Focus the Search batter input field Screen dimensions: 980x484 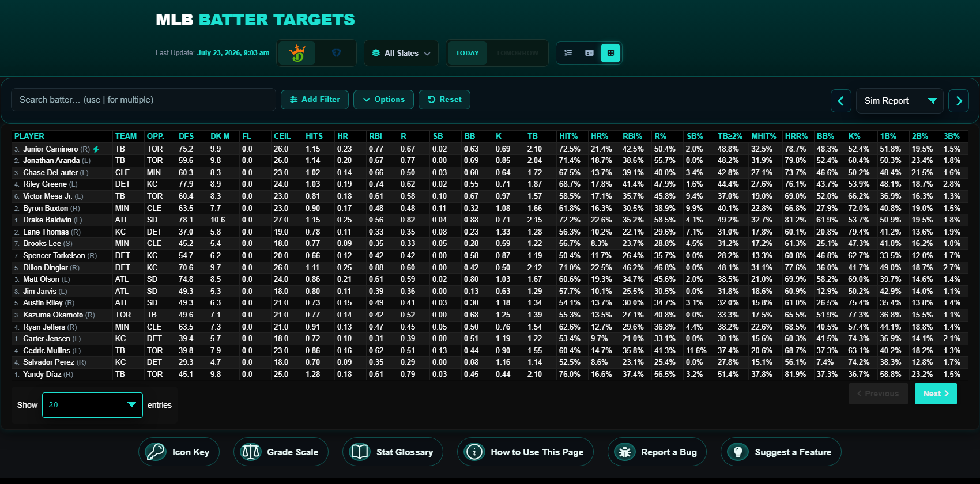coord(144,100)
